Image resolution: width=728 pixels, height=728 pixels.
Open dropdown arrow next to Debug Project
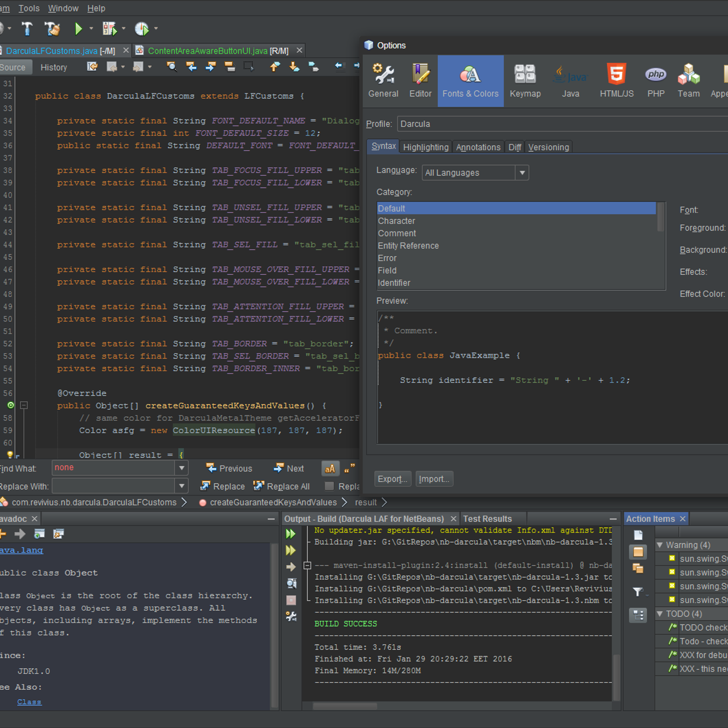[123, 29]
